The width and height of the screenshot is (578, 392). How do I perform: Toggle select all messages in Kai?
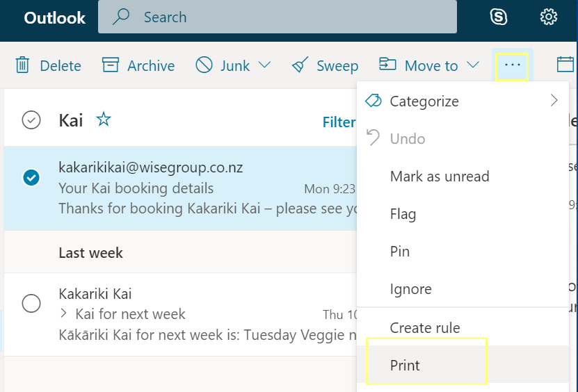[31, 120]
